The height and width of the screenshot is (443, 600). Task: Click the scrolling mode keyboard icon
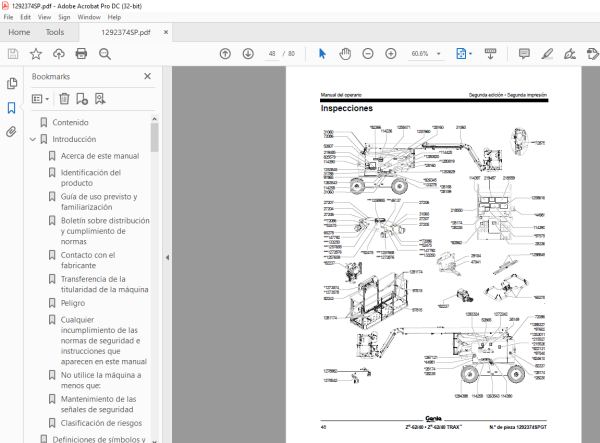pyautogui.click(x=490, y=54)
